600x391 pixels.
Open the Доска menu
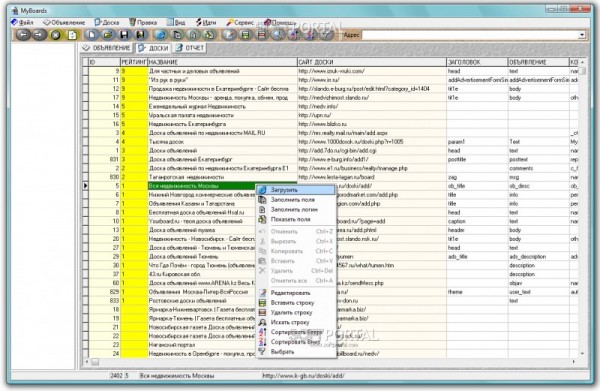point(107,23)
